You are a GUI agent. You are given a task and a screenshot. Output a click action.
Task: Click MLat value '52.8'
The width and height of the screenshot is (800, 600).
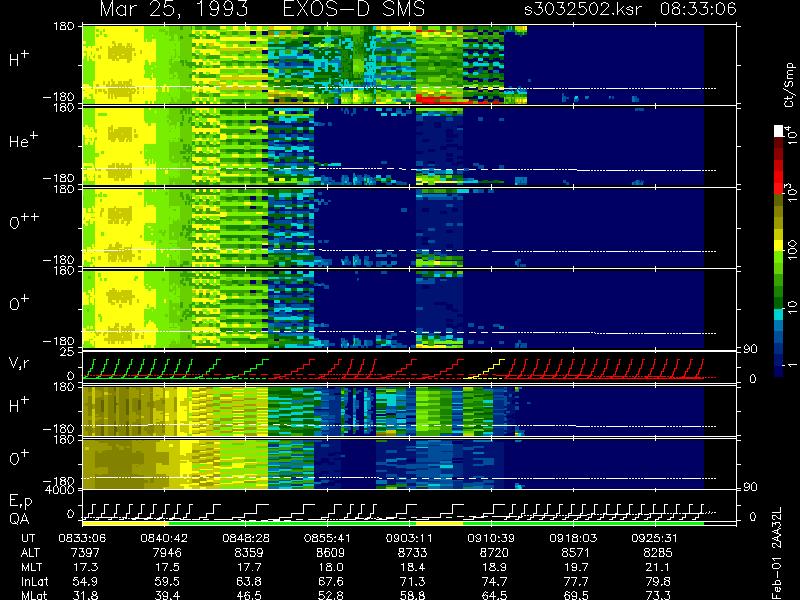(x=331, y=595)
